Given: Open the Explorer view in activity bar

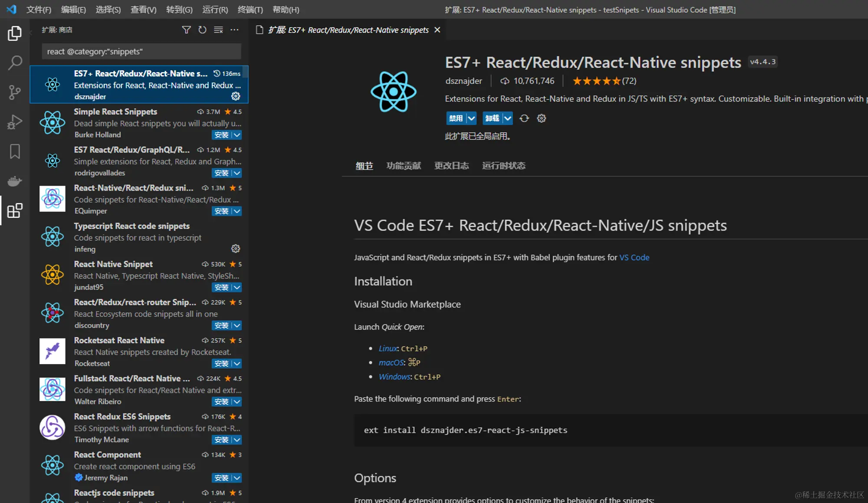Looking at the screenshot, I should pos(15,33).
